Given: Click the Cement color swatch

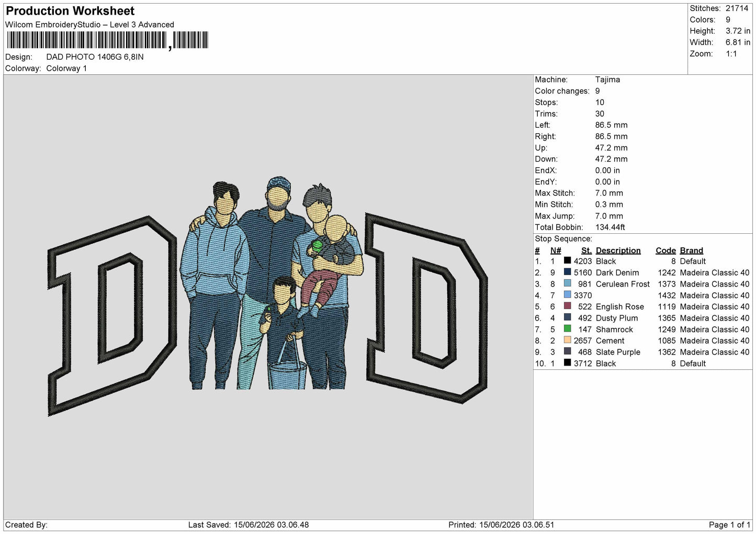Looking at the screenshot, I should click(567, 340).
